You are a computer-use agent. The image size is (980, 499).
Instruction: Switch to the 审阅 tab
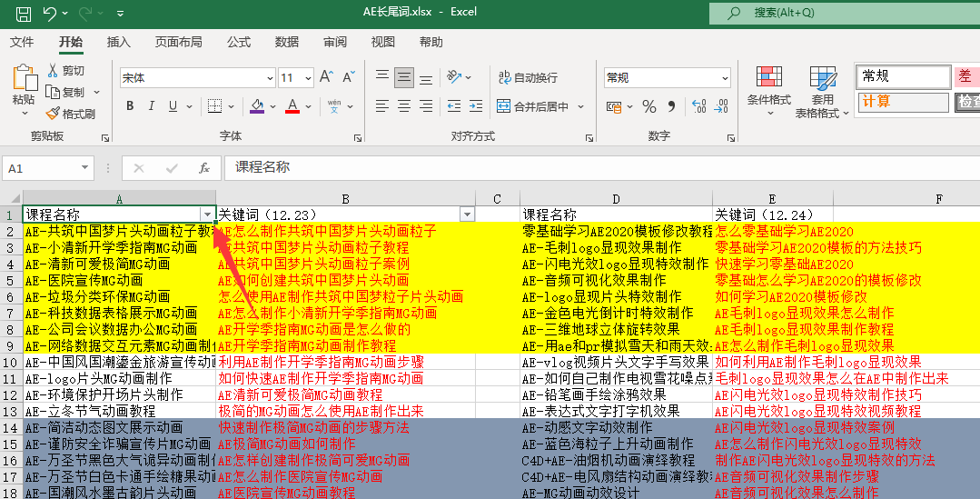335,42
